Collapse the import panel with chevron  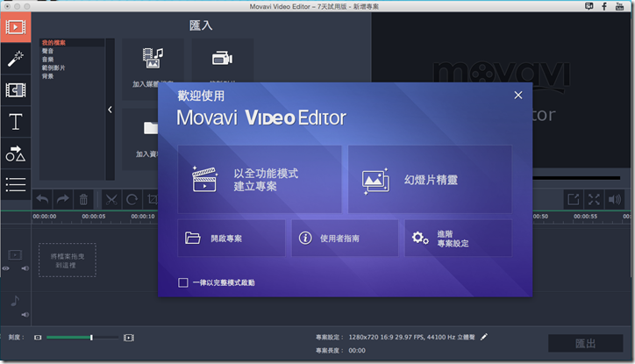click(111, 110)
